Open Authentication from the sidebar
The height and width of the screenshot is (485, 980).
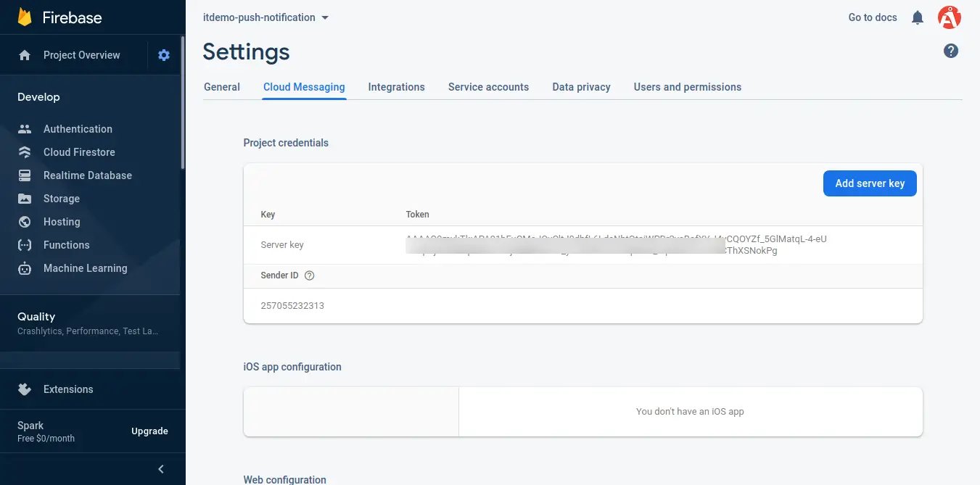point(78,129)
